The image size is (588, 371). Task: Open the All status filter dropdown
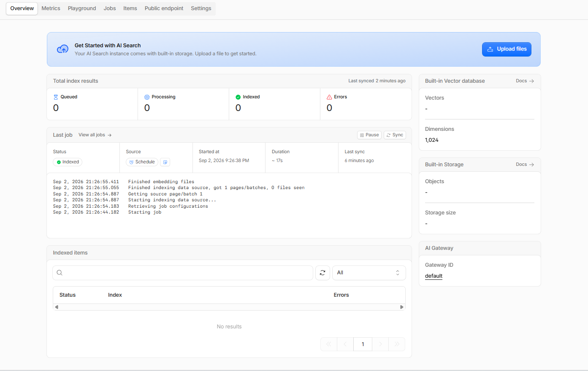tap(369, 273)
